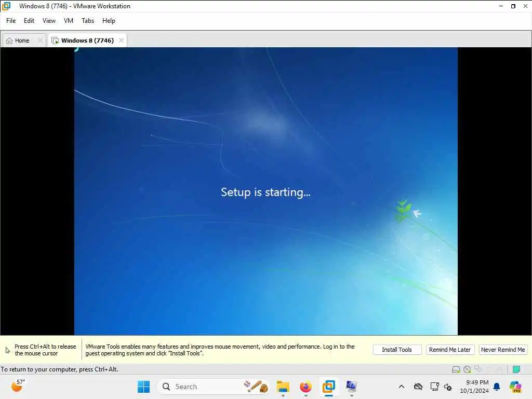
Task: Click the network tray icon
Action: point(435,387)
